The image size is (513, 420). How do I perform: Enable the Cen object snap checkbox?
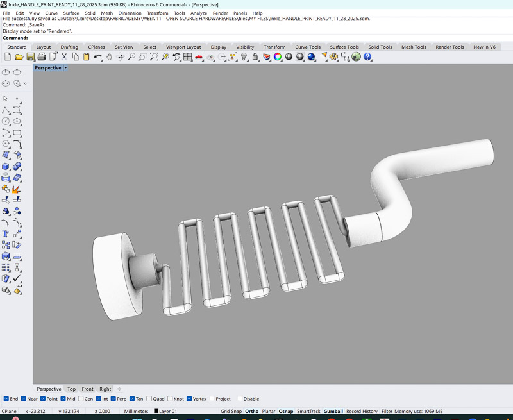pos(81,399)
